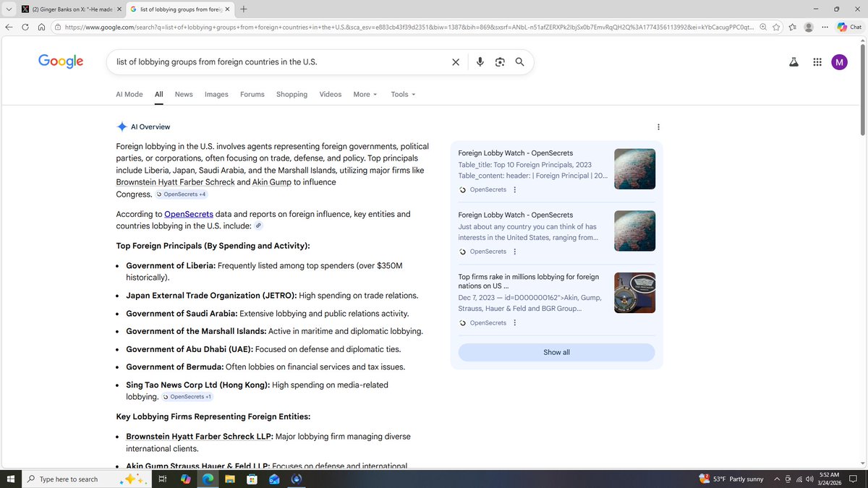Screen dimensions: 868x488
Task: Open the browser home page
Action: (x=41, y=27)
